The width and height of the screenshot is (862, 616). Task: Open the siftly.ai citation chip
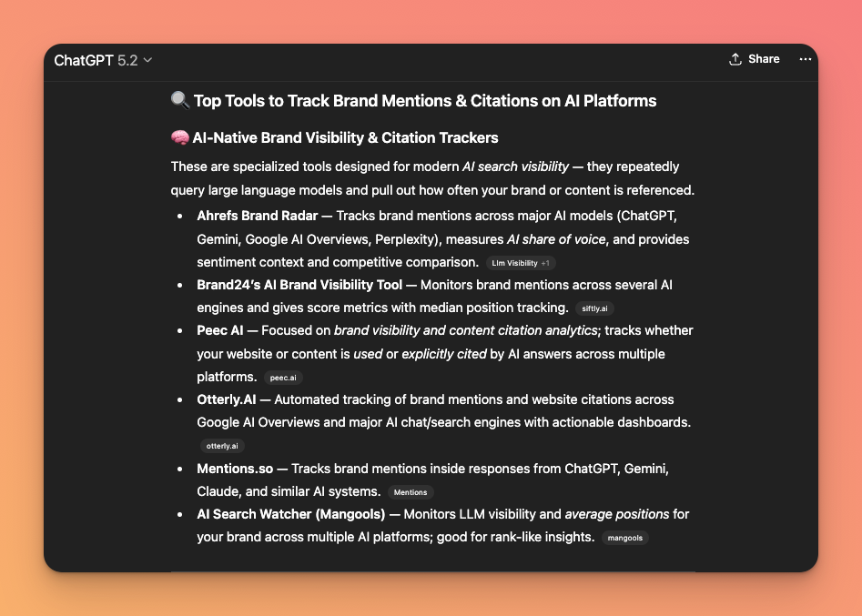click(594, 308)
